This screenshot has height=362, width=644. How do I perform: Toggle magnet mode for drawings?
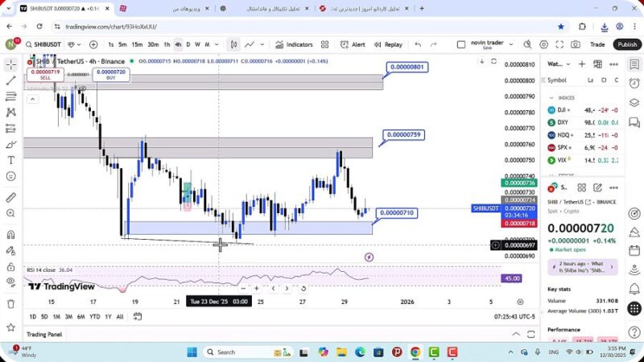point(11,235)
